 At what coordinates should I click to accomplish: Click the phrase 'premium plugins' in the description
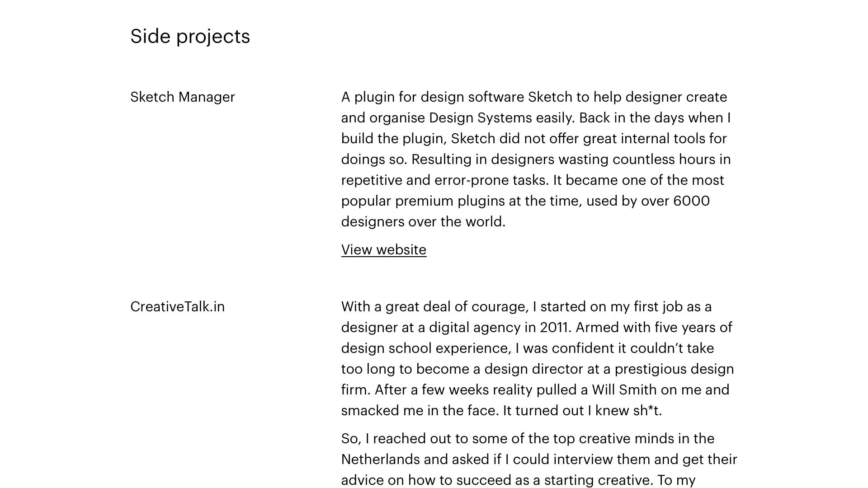tap(449, 201)
